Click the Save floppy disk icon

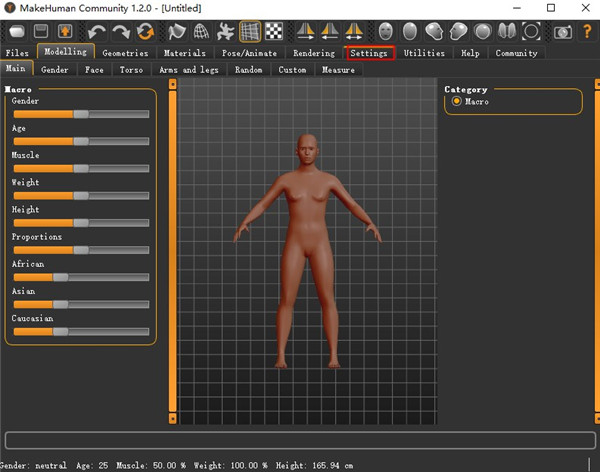coord(42,32)
